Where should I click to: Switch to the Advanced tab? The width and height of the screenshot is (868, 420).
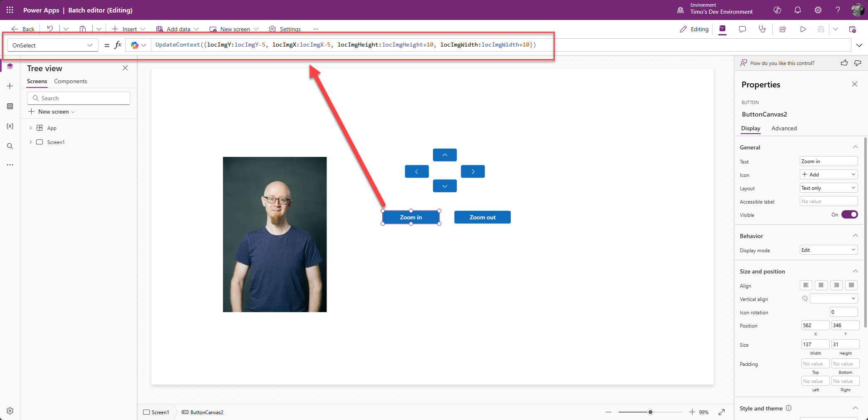pos(784,128)
